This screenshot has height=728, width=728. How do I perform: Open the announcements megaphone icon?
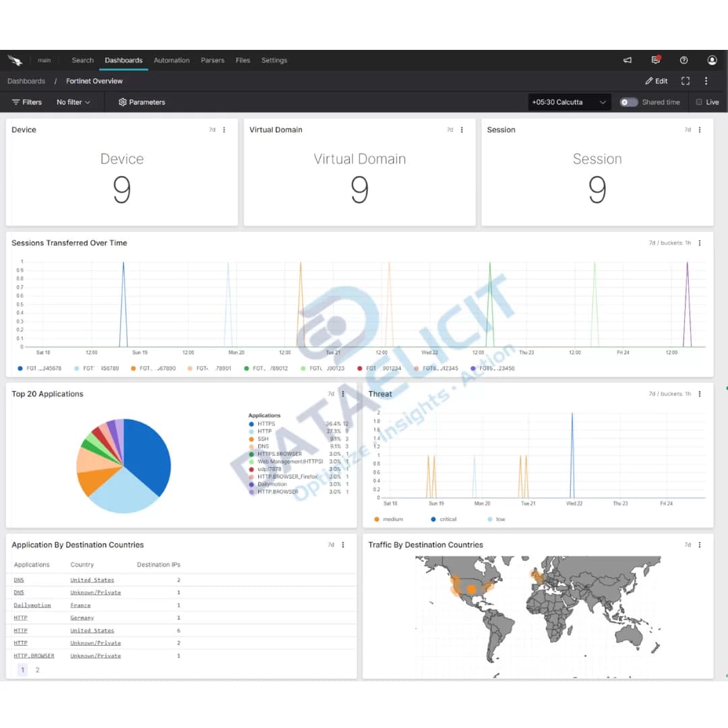click(x=627, y=60)
